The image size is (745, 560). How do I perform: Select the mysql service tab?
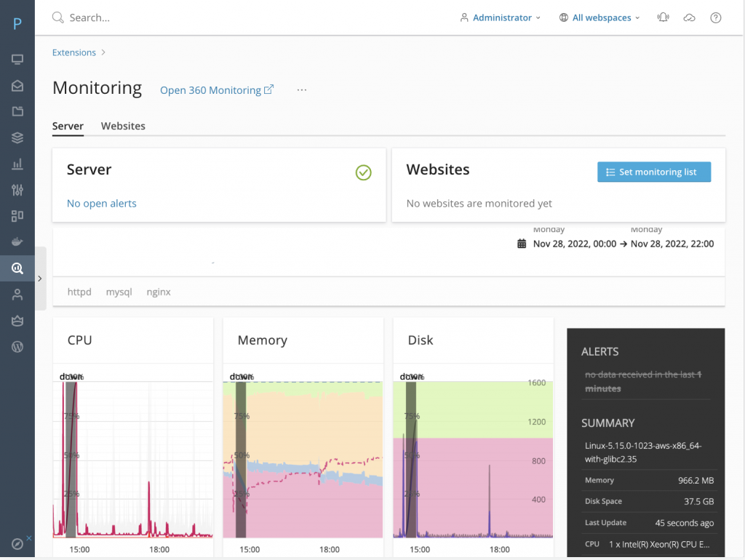[x=119, y=292]
